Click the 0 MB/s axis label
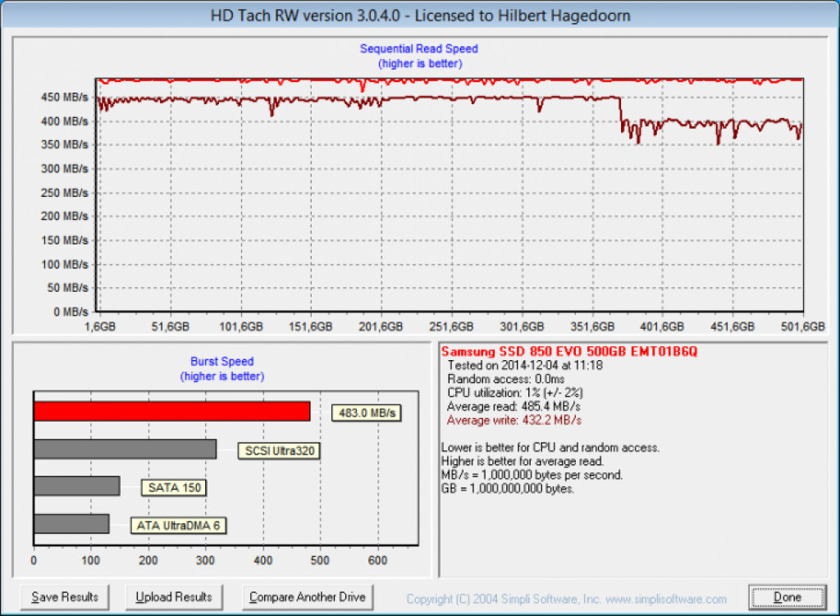This screenshot has width=840, height=616. coord(71,312)
